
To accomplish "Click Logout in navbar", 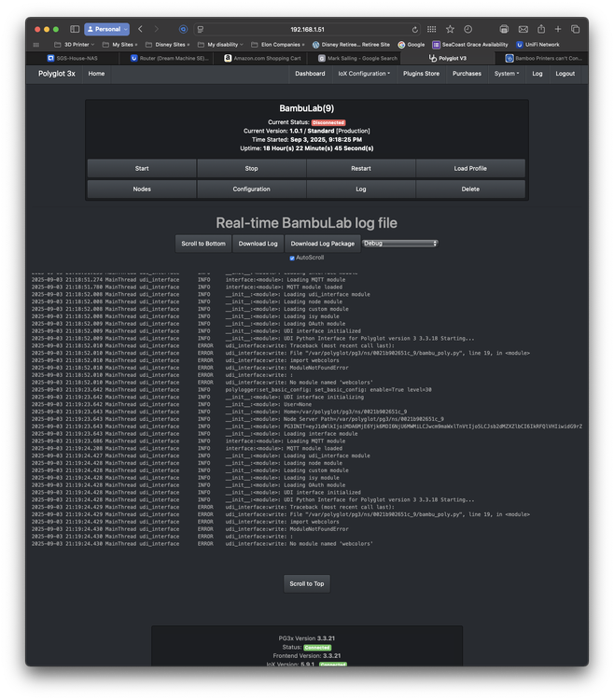I will [x=565, y=74].
